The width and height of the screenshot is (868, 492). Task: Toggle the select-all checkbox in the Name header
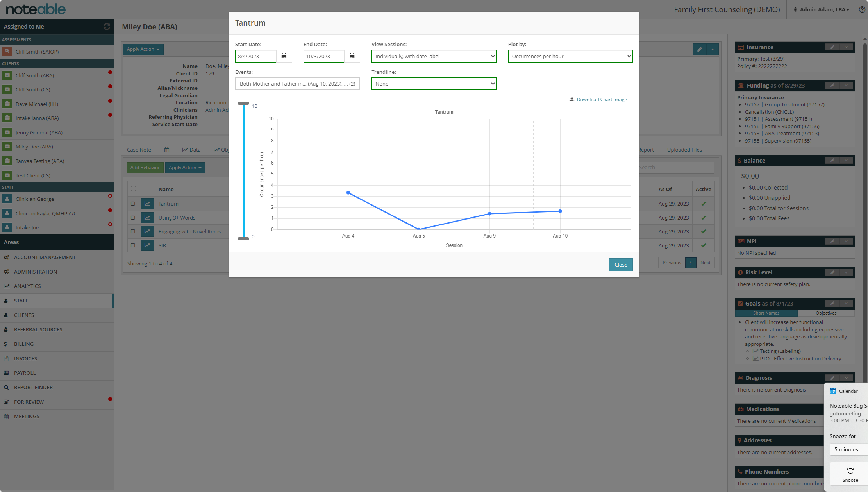click(133, 189)
